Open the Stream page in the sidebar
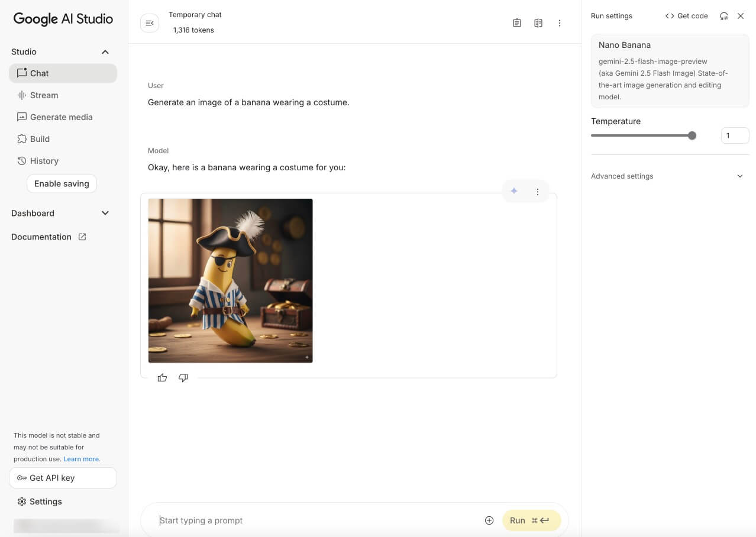756x537 pixels. pyautogui.click(x=44, y=95)
